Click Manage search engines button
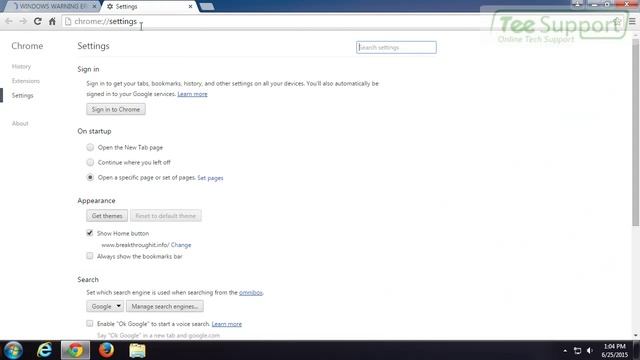640x360 pixels. point(164,306)
